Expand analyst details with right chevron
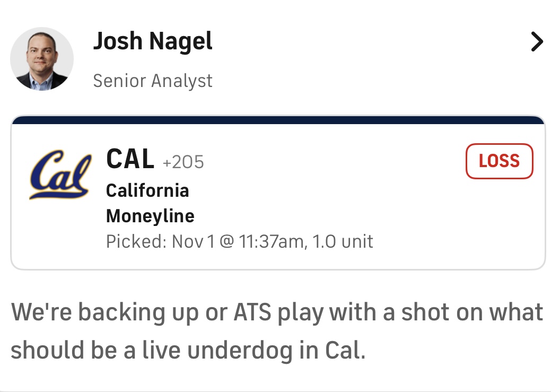The width and height of the screenshot is (551, 392). pos(537,42)
